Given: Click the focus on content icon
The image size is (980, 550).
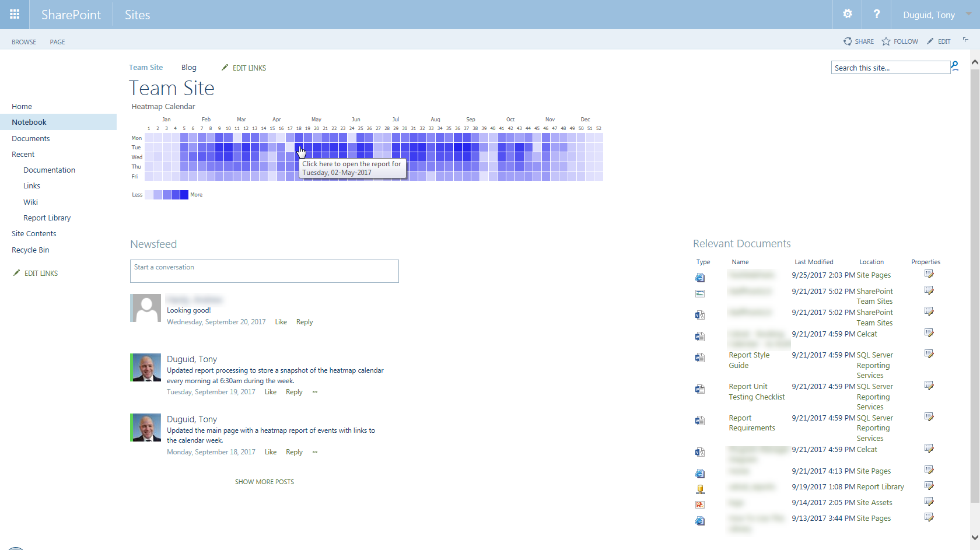Looking at the screenshot, I should coord(965,40).
